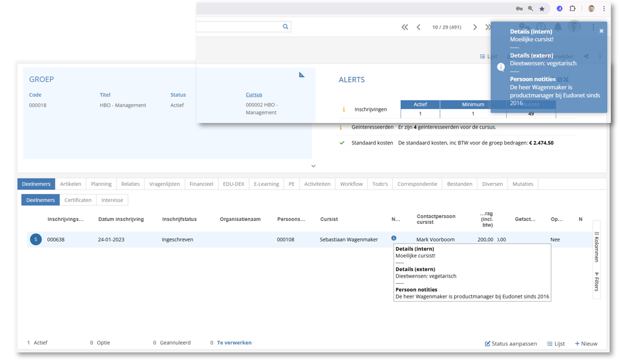
Task: Open the Kolommen side panel
Action: coord(596,247)
